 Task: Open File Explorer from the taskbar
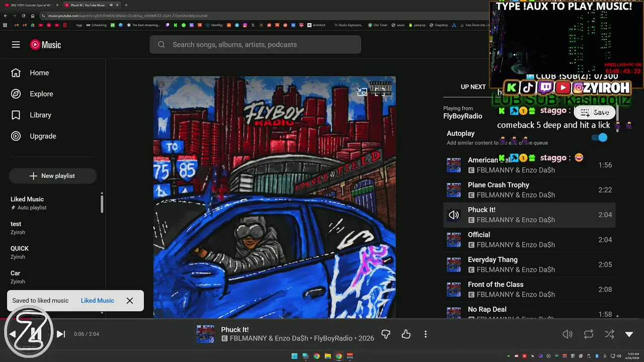click(328, 356)
